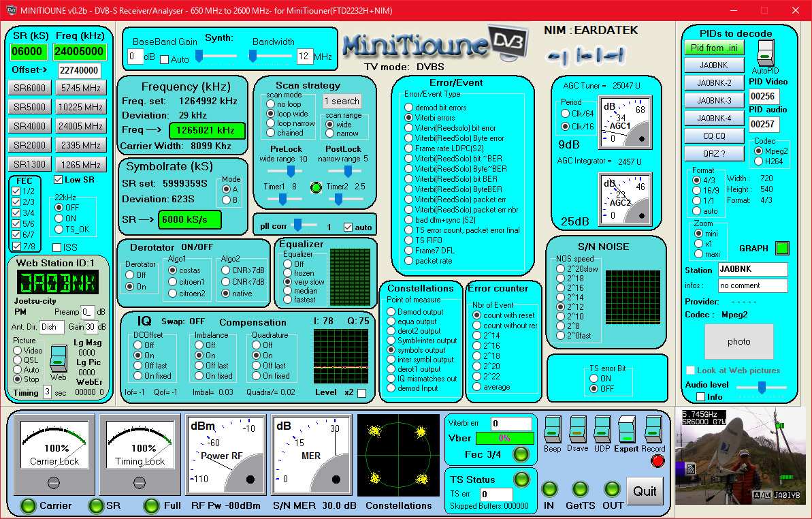
Task: Choose 'demod bit errors' event type
Action: tap(408, 108)
